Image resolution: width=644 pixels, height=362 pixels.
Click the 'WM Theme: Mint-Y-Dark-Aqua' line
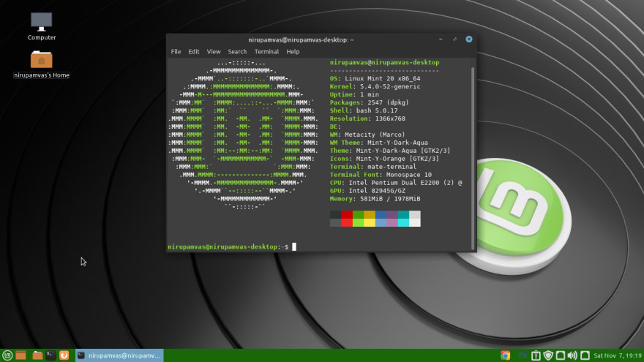378,143
